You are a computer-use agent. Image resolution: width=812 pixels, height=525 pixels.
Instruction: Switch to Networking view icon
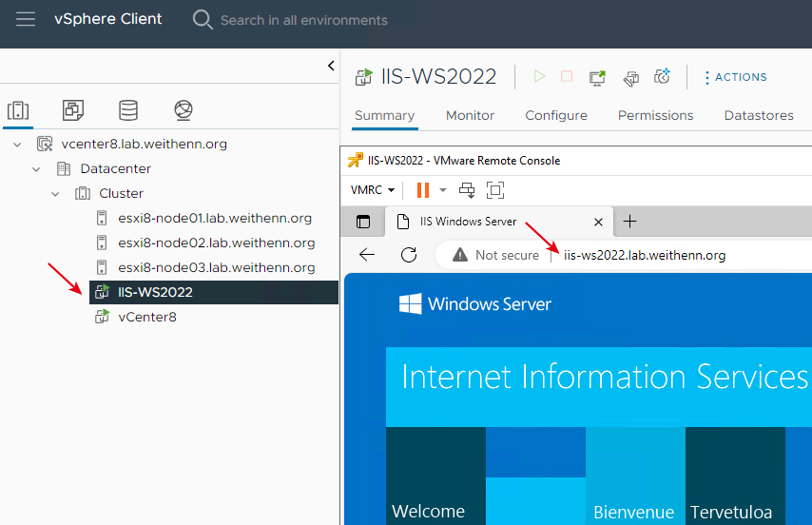click(x=184, y=110)
